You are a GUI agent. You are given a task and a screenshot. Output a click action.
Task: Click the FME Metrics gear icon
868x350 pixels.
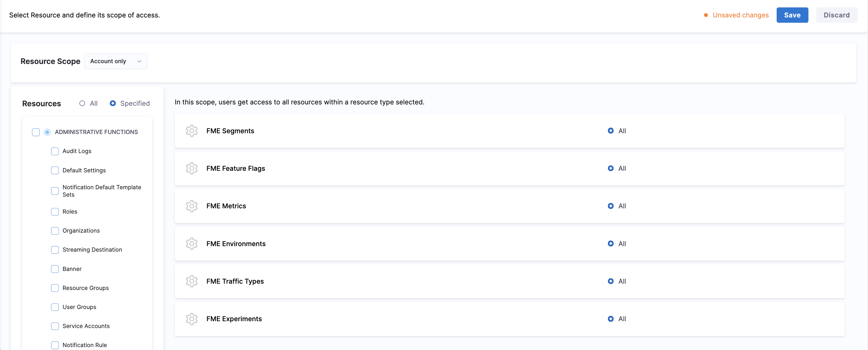(191, 206)
